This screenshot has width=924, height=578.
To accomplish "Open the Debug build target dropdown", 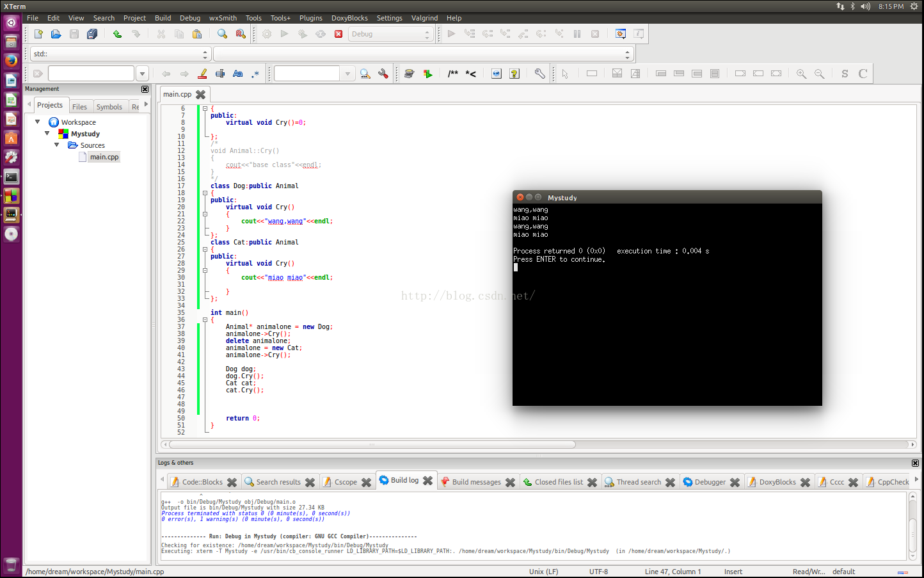I will pyautogui.click(x=390, y=34).
